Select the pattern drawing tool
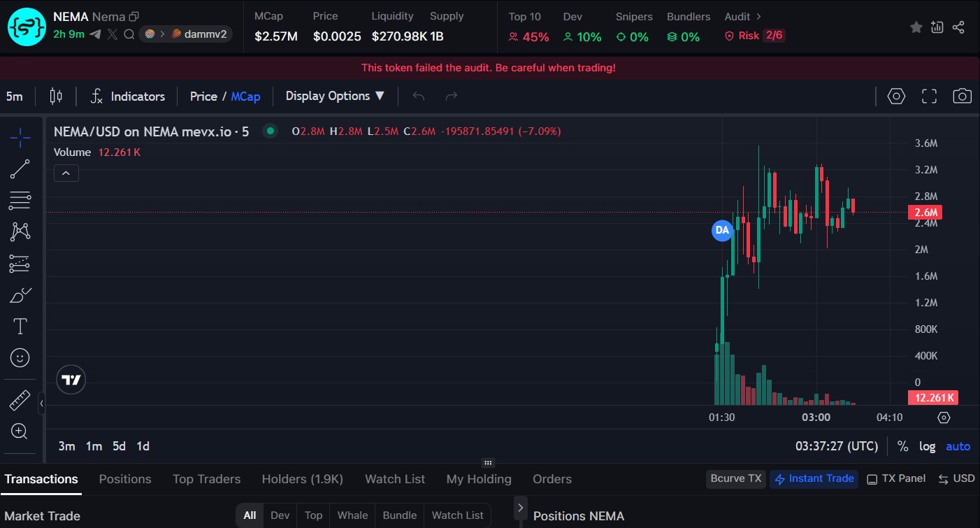The width and height of the screenshot is (980, 528). pyautogui.click(x=20, y=232)
